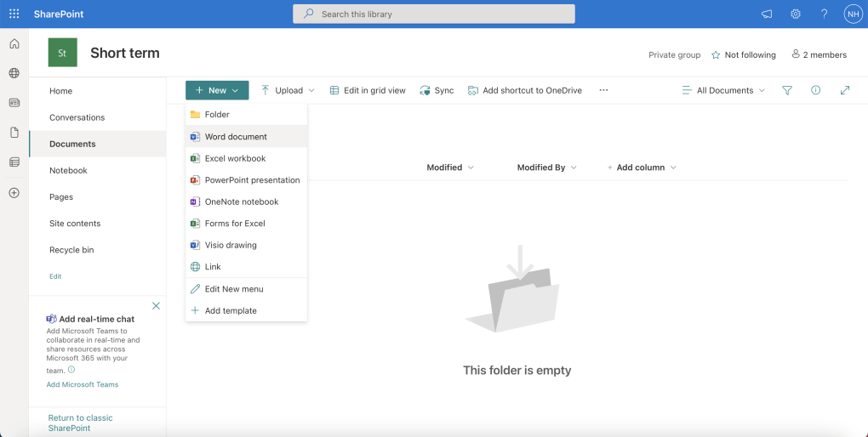The width and height of the screenshot is (868, 437).
Task: Click the SharePoint header title
Action: point(59,14)
